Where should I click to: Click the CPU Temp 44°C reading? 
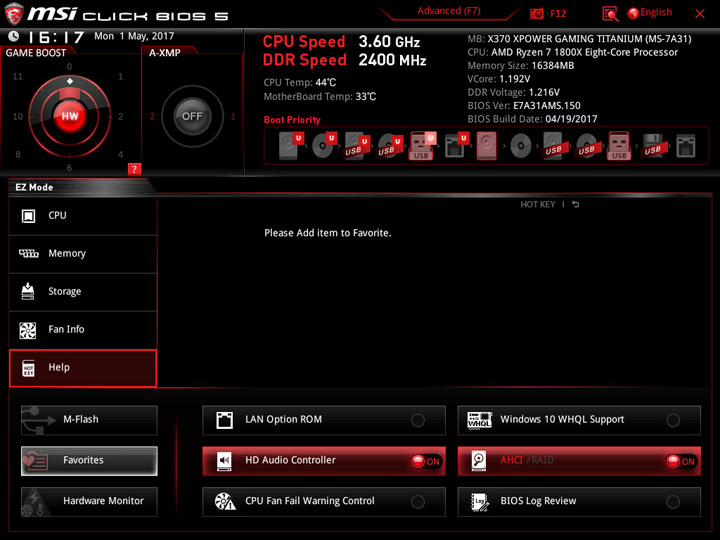tap(300, 83)
